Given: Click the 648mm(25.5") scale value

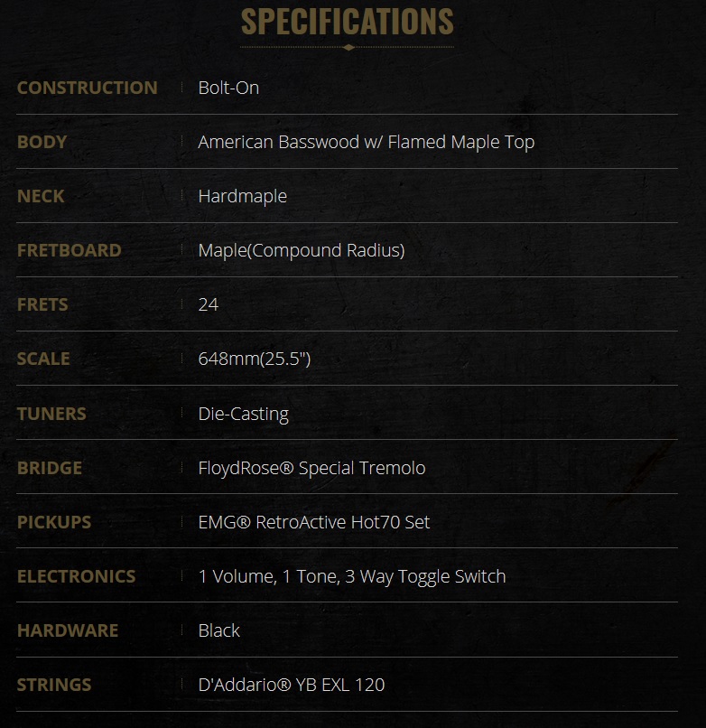Looking at the screenshot, I should (254, 359).
